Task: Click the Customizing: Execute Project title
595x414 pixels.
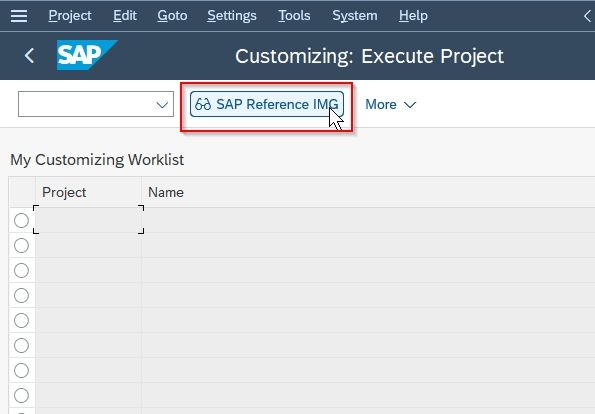Action: point(369,56)
